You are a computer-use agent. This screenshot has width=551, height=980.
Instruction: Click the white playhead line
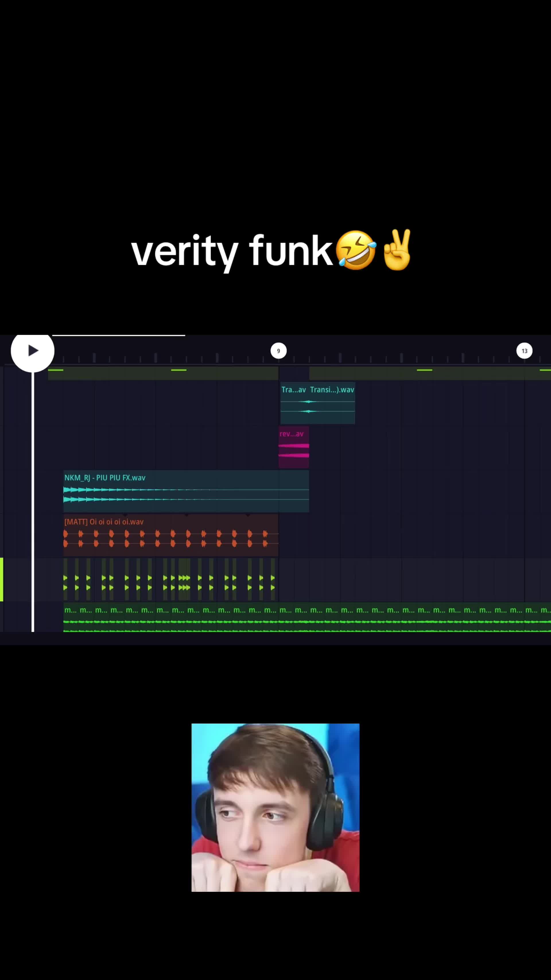click(x=33, y=502)
